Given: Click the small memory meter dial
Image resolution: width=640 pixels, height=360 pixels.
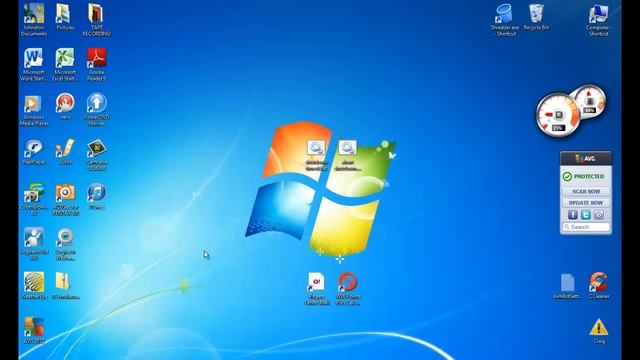Looking at the screenshot, I should click(x=590, y=100).
